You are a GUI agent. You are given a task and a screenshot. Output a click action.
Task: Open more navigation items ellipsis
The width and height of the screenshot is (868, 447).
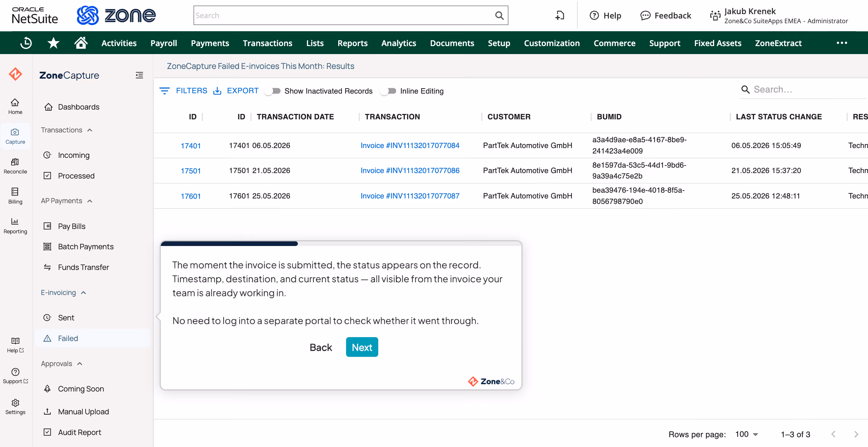click(x=842, y=43)
